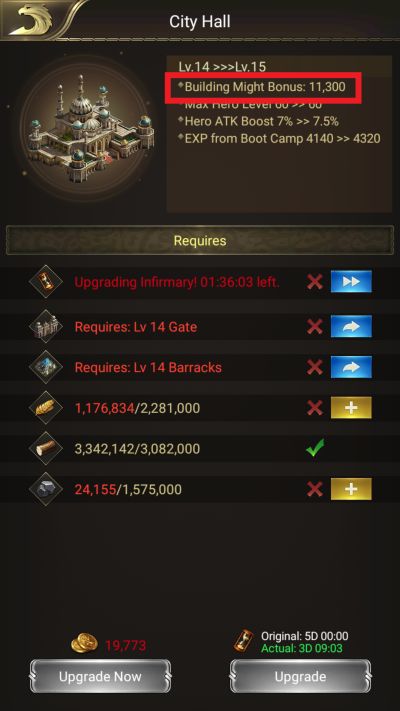The width and height of the screenshot is (400, 711).
Task: Go to Lv 14 Gate requirement arrow
Action: (x=351, y=326)
